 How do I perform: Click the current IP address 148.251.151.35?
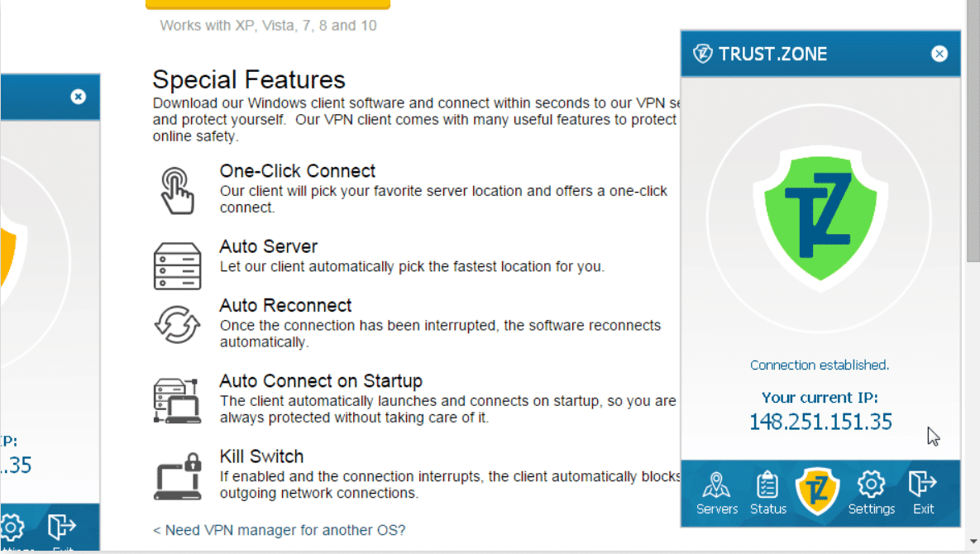pyautogui.click(x=820, y=423)
